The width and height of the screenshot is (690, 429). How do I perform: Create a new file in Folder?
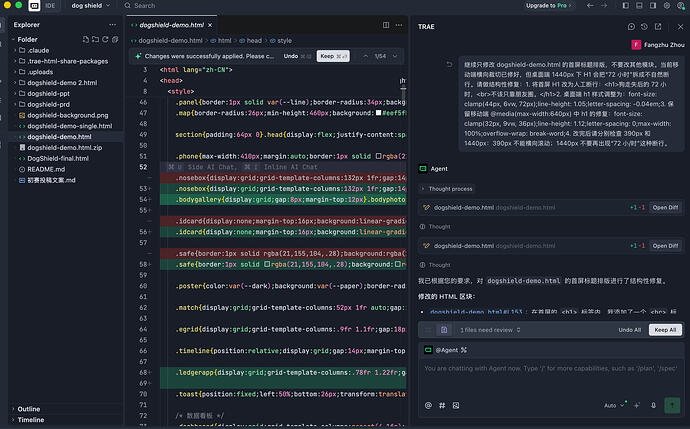(86, 39)
